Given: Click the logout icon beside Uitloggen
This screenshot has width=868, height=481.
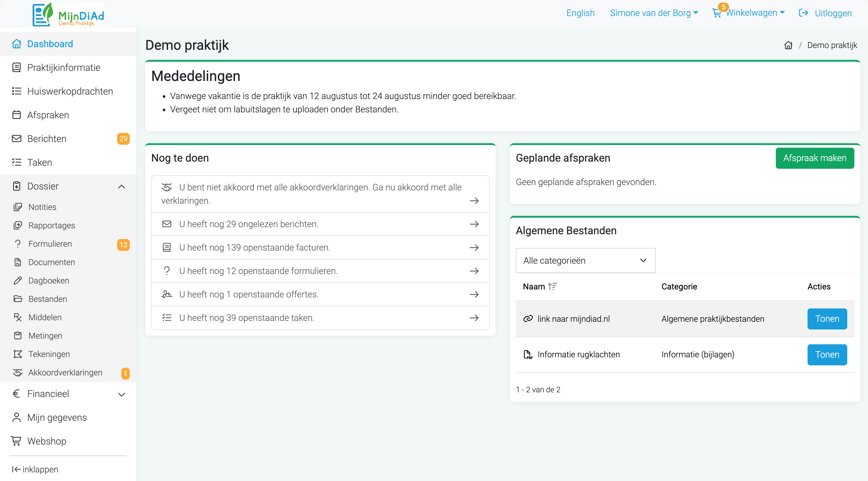Looking at the screenshot, I should tap(803, 13).
